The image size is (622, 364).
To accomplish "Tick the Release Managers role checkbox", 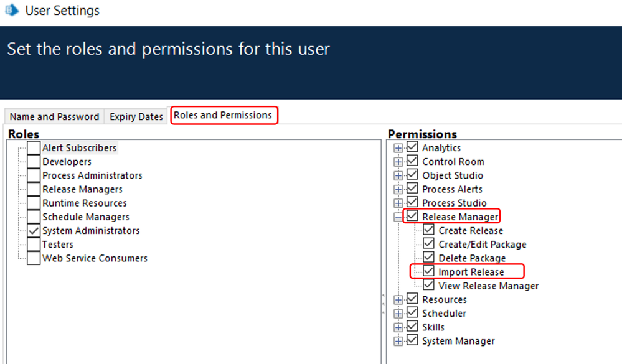I will tap(34, 189).
